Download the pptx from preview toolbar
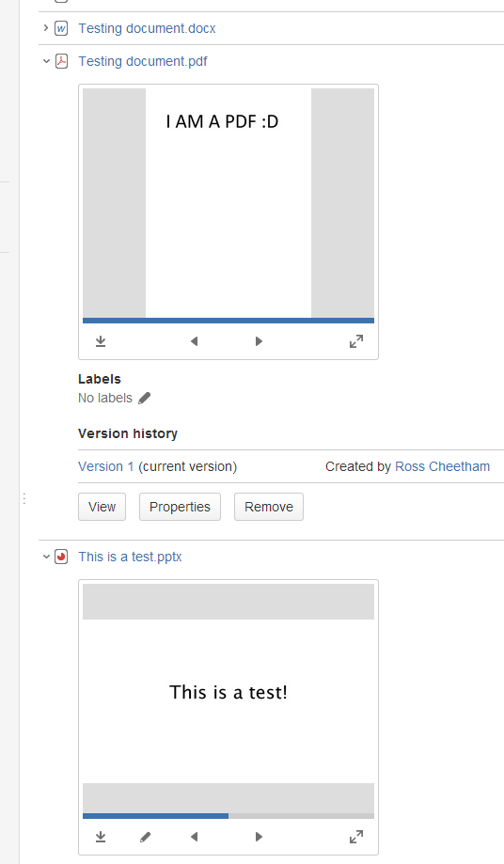Screen dimensions: 504x864 101,837
